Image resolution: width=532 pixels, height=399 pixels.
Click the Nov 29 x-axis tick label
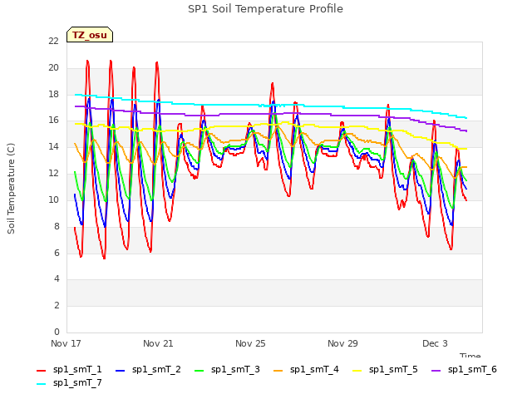(342, 343)
